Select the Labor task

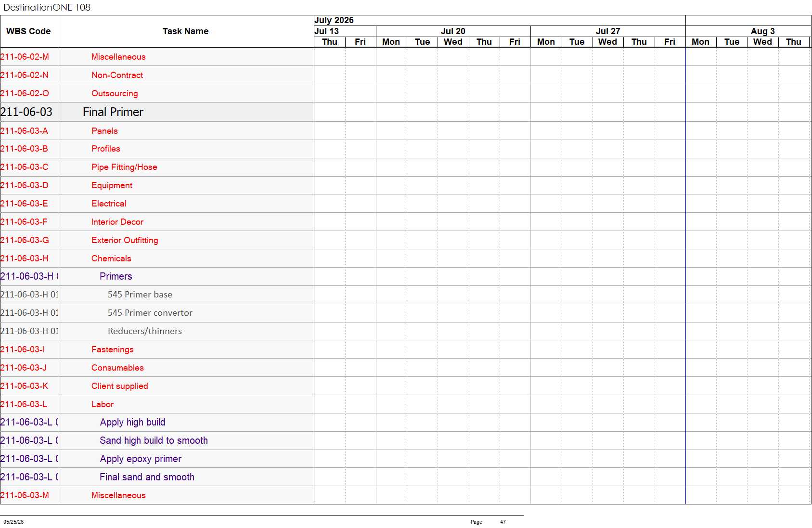[x=103, y=404]
